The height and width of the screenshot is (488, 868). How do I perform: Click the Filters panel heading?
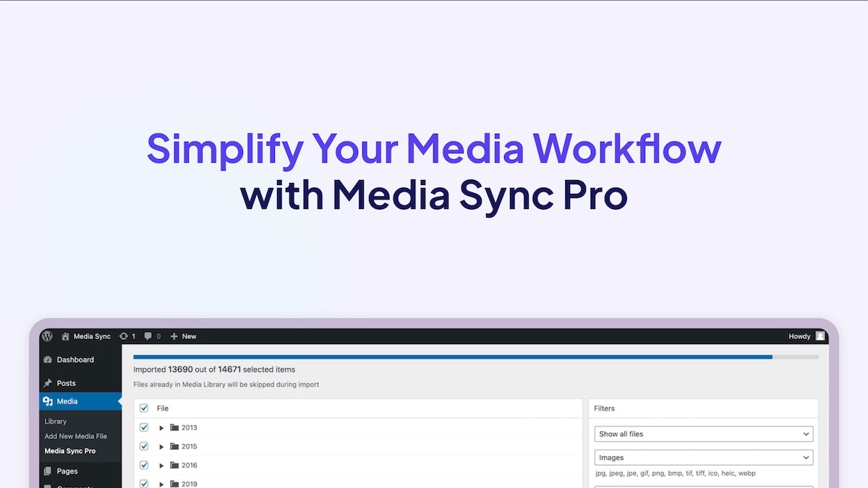click(x=604, y=408)
